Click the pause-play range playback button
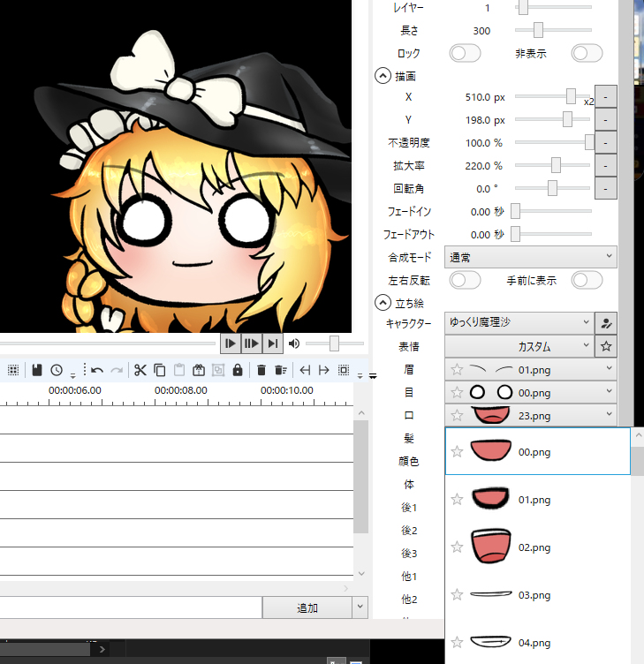The width and height of the screenshot is (644, 664). click(251, 343)
